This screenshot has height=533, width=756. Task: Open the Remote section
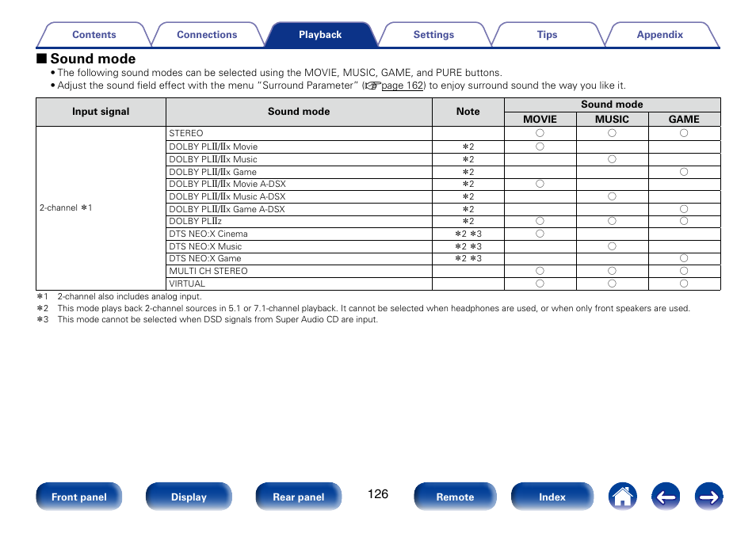pos(455,497)
